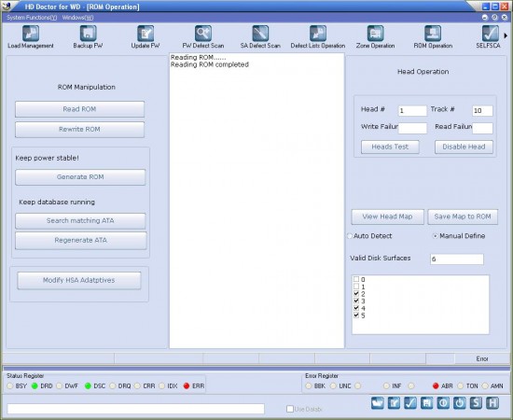Check the disk surface 0 checkbox
Viewport: 513px width, 420px height.
356,279
